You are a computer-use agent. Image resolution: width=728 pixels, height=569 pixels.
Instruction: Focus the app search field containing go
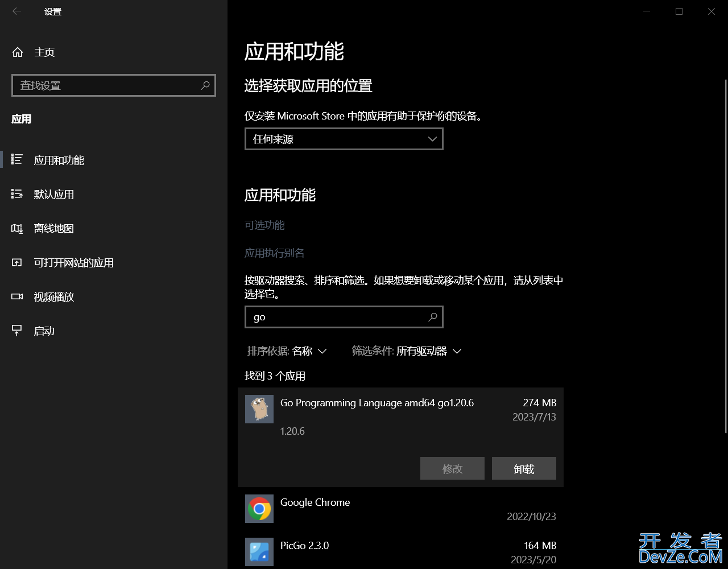point(344,317)
